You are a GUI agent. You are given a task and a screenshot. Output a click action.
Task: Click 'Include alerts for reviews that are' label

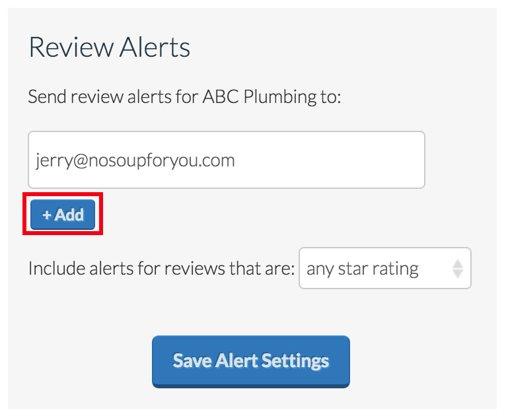pos(161,269)
